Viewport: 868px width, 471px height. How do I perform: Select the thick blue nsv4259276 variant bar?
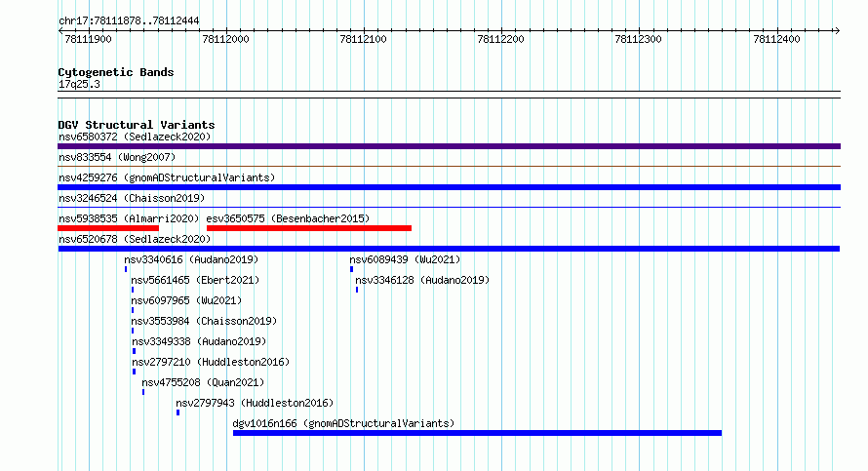point(449,187)
